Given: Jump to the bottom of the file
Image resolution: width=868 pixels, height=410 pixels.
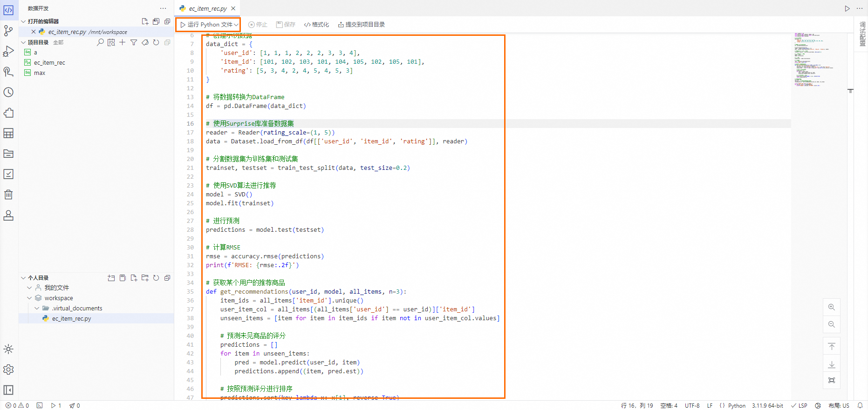Looking at the screenshot, I should tap(832, 364).
